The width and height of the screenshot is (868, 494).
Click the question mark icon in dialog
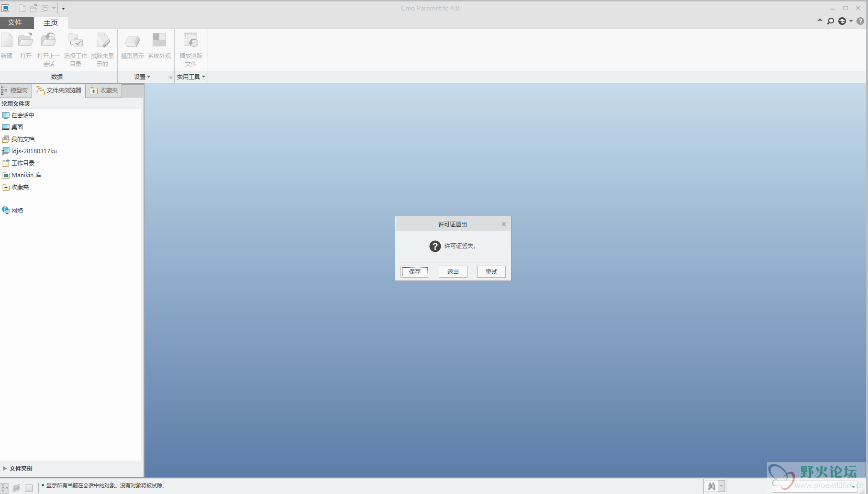coord(435,246)
